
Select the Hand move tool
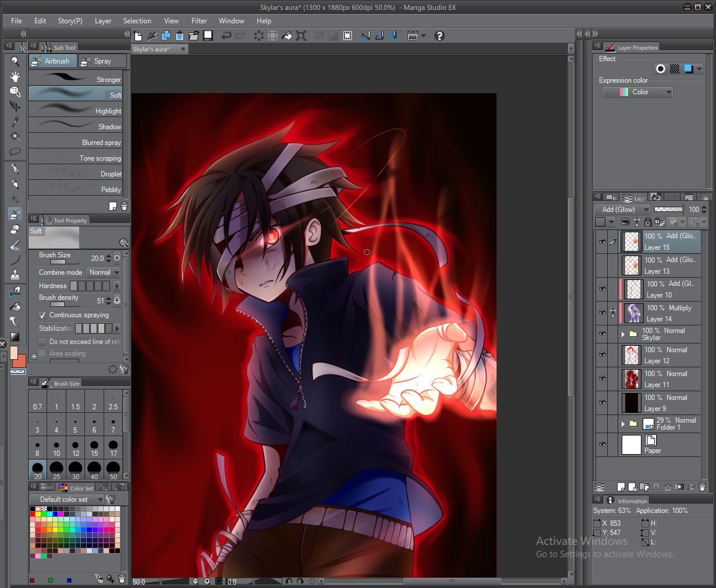pos(15,76)
